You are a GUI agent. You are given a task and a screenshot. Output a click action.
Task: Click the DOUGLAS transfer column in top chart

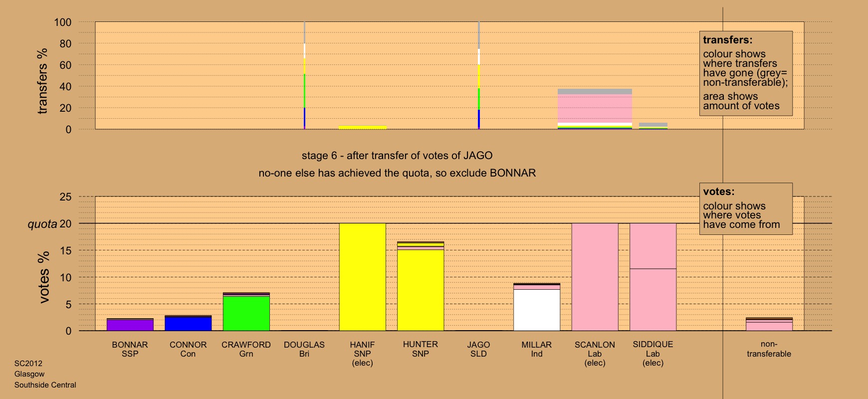pyautogui.click(x=304, y=75)
